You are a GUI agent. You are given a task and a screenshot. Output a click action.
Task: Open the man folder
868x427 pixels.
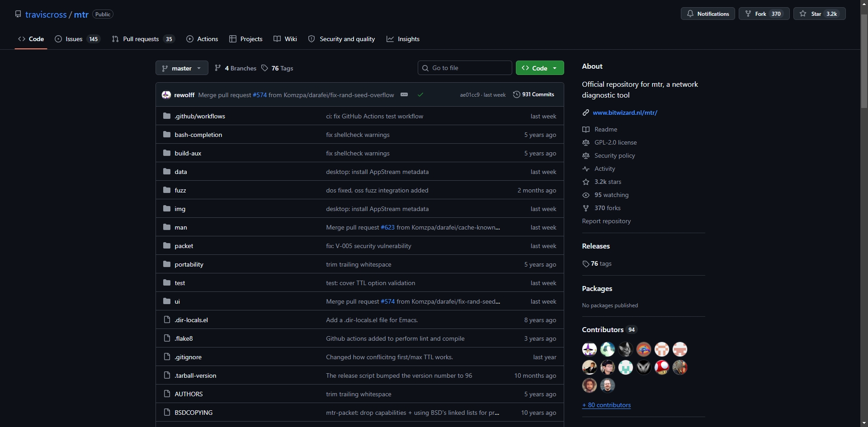coord(181,227)
